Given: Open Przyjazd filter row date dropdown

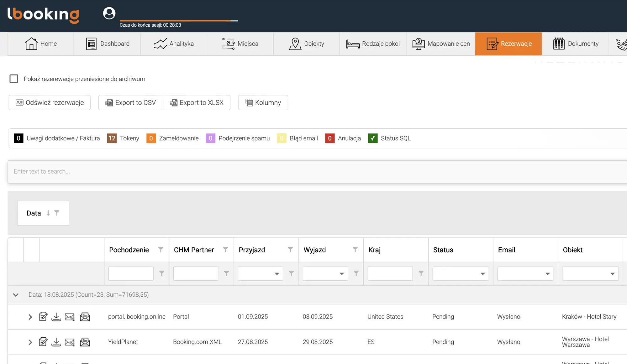Looking at the screenshot, I should tap(277, 274).
